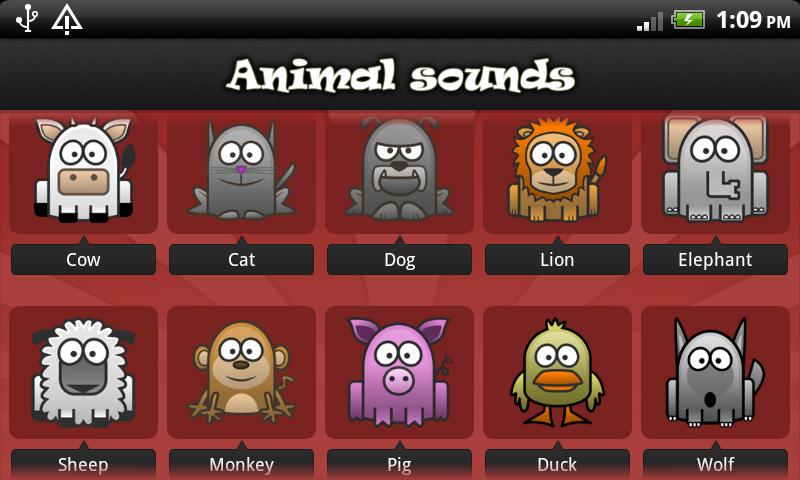This screenshot has width=800, height=480.
Task: Tap the warning triangle notification icon
Action: pos(67,20)
